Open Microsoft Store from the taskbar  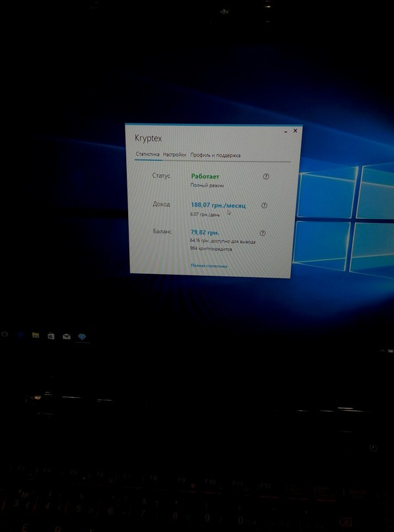[51, 336]
